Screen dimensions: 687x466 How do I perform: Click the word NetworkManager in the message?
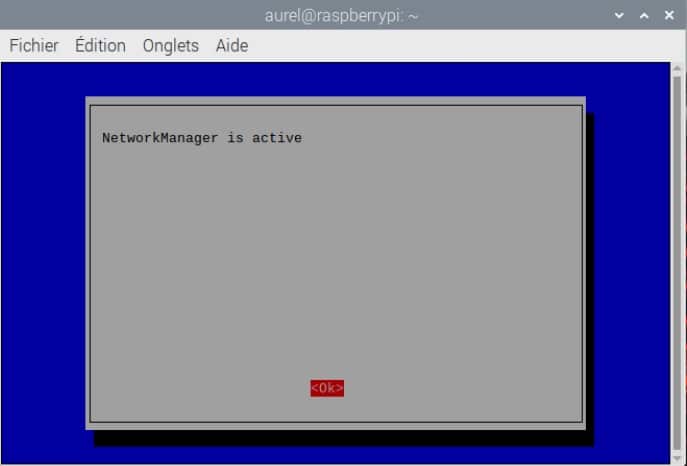pyautogui.click(x=160, y=138)
